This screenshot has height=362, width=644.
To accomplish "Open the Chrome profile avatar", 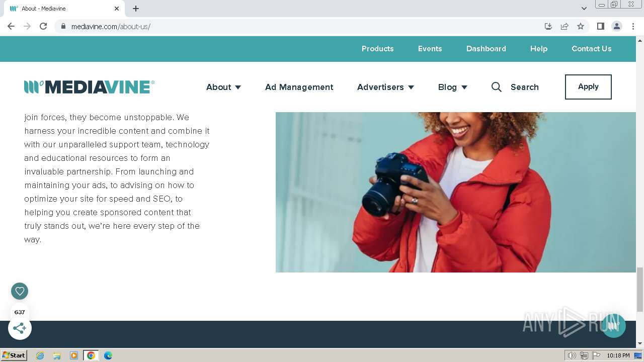I will 616,26.
